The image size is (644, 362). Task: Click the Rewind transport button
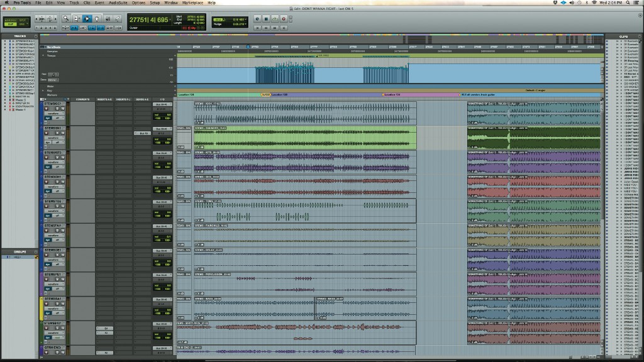pos(266,28)
